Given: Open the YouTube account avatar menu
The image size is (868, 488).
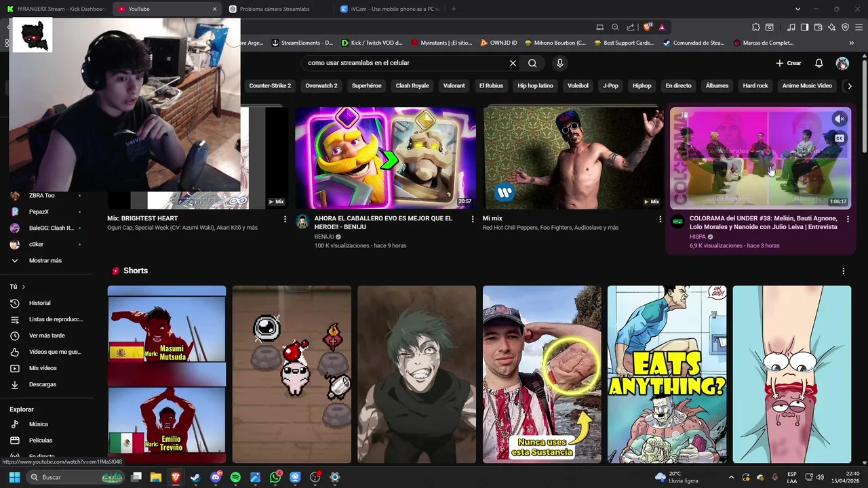Looking at the screenshot, I should point(842,63).
